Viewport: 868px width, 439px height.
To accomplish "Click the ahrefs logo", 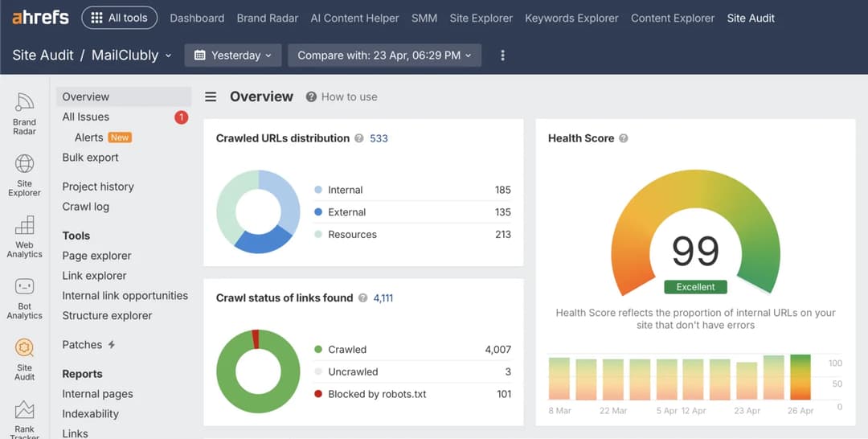I will [40, 18].
